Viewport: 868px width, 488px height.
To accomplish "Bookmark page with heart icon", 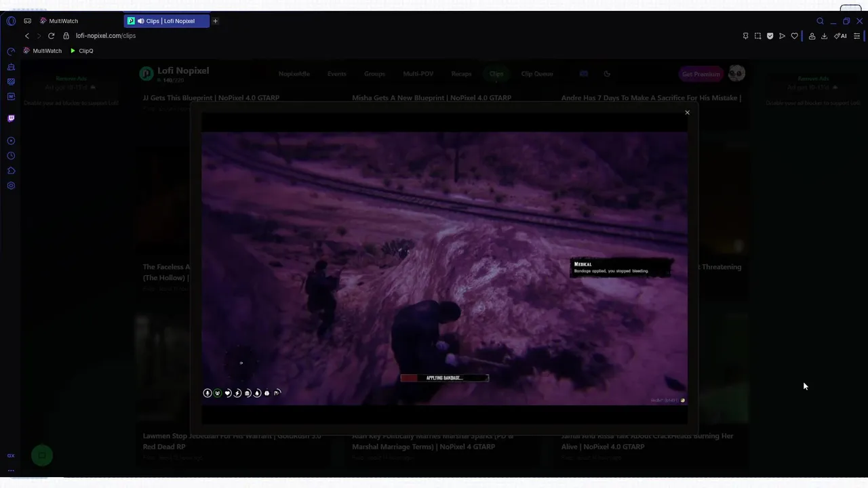I will tap(794, 36).
